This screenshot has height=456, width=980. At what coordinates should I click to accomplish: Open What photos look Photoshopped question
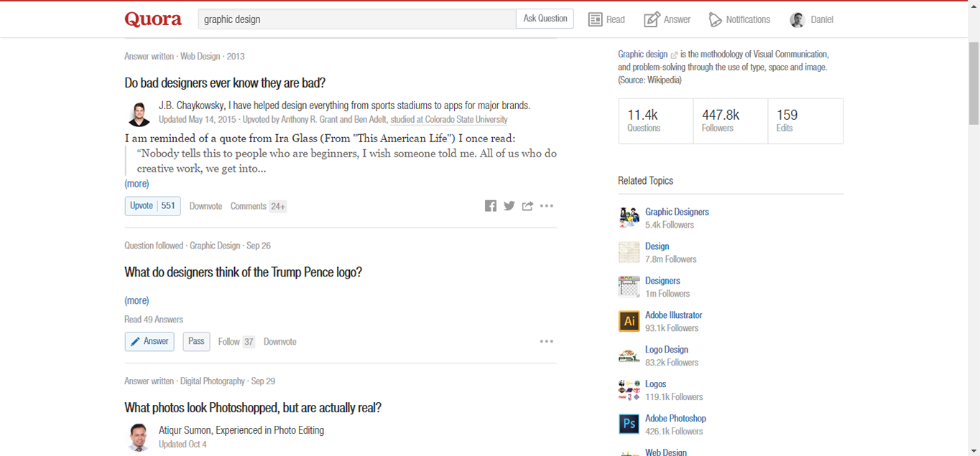253,408
